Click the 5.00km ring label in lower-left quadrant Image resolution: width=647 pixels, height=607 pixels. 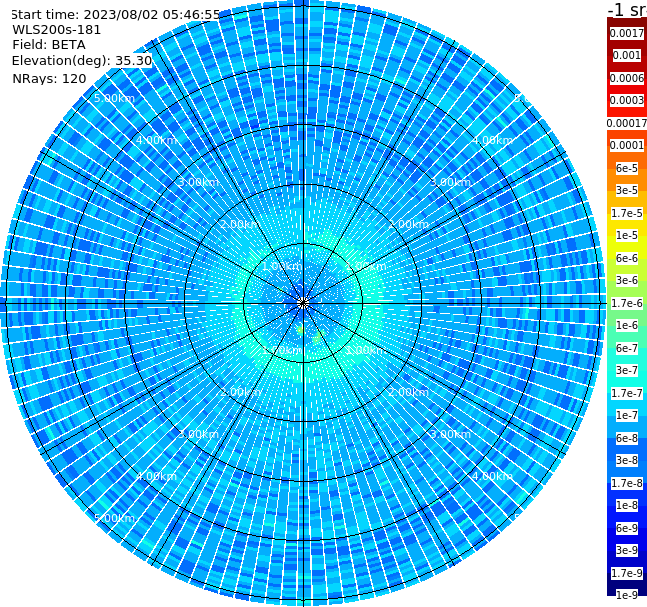pyautogui.click(x=114, y=518)
